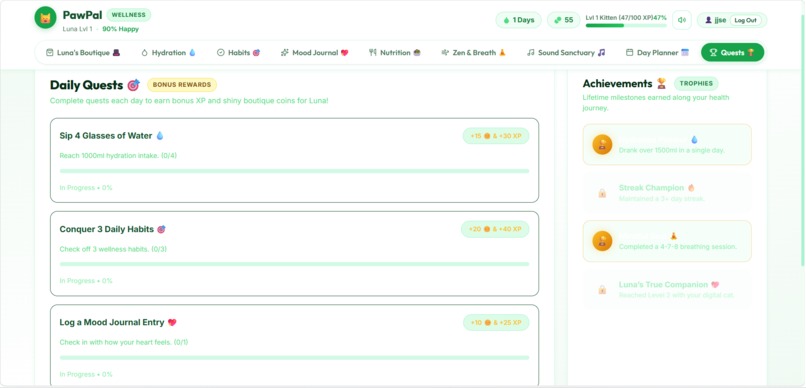
Task: Click the +15 coins & +30 XP reward badge
Action: 496,136
